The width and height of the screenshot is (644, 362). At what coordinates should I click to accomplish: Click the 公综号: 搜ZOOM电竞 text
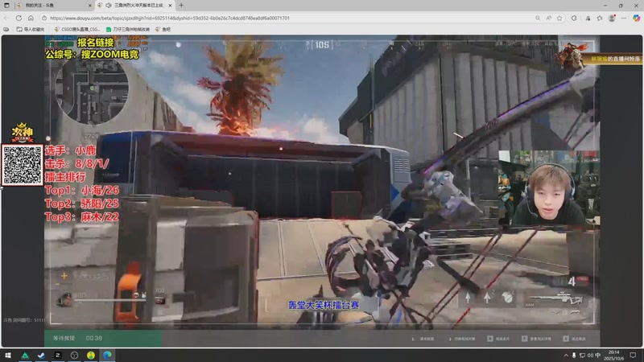click(92, 54)
